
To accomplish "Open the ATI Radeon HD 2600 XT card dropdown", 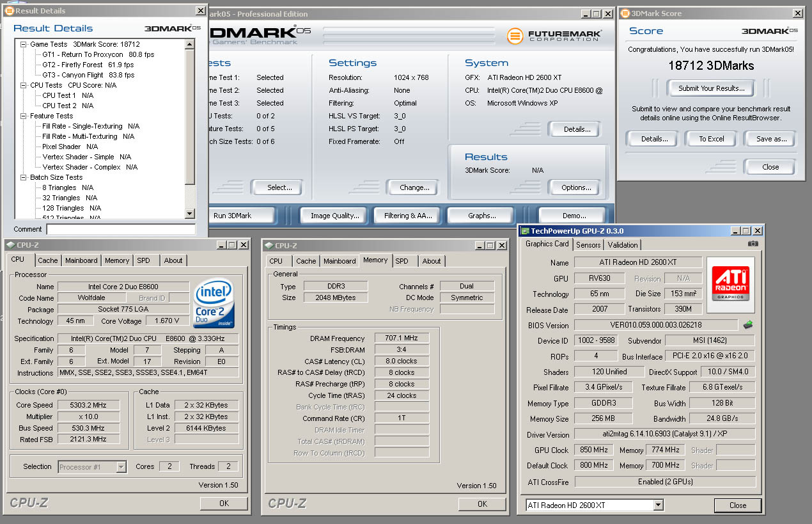I will point(659,505).
